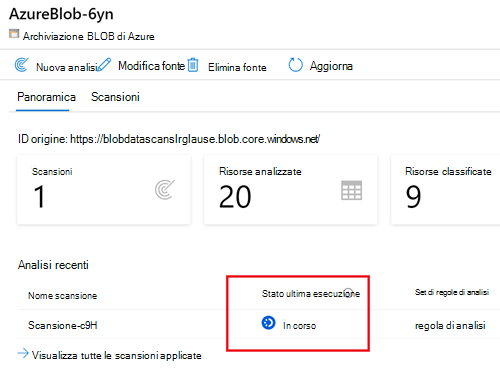Click the Stato ultima esecuzione column header

tap(311, 294)
